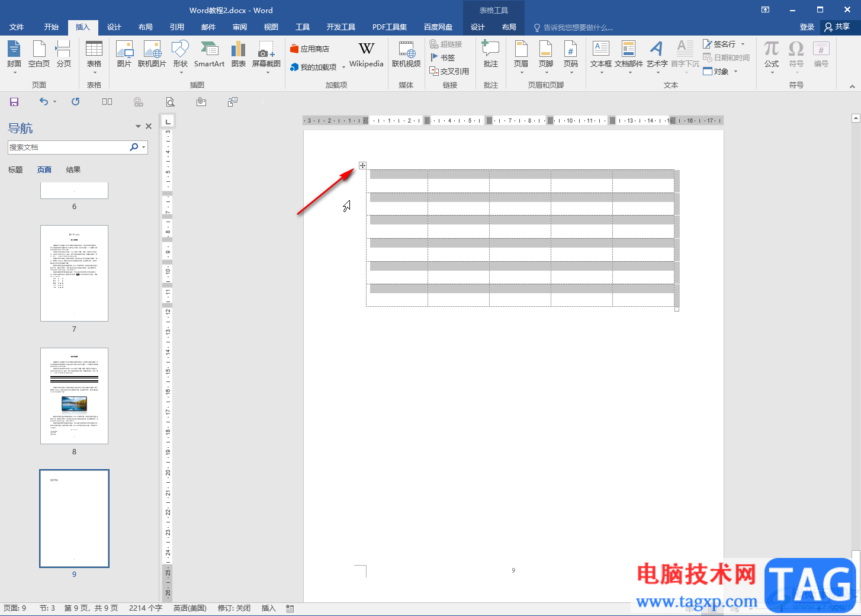Select the page 9 thumbnail

[74, 518]
